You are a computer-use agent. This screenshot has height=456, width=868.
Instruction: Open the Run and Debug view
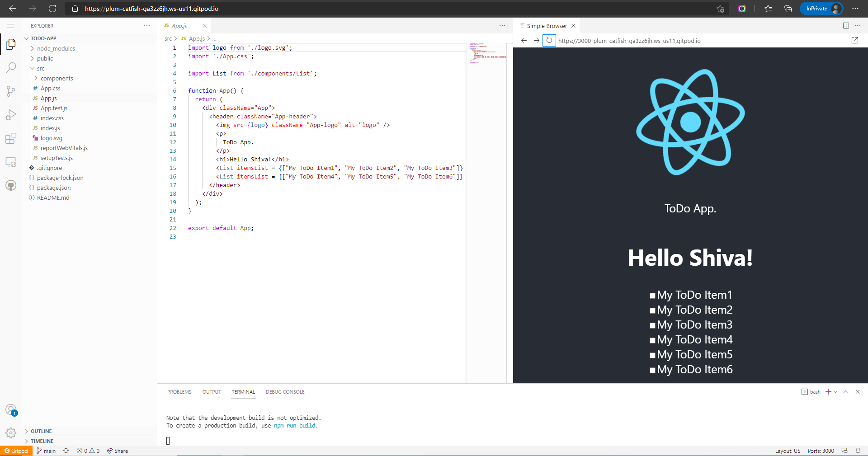tap(11, 115)
